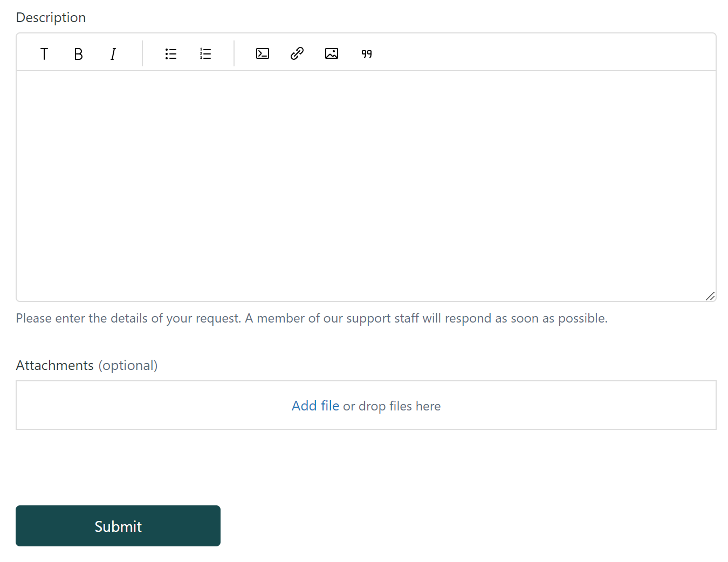Insert an image into the description
This screenshot has width=728, height=562.
point(332,54)
